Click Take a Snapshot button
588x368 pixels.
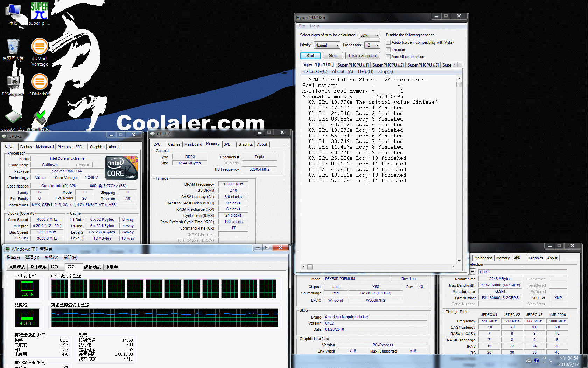[x=363, y=56]
